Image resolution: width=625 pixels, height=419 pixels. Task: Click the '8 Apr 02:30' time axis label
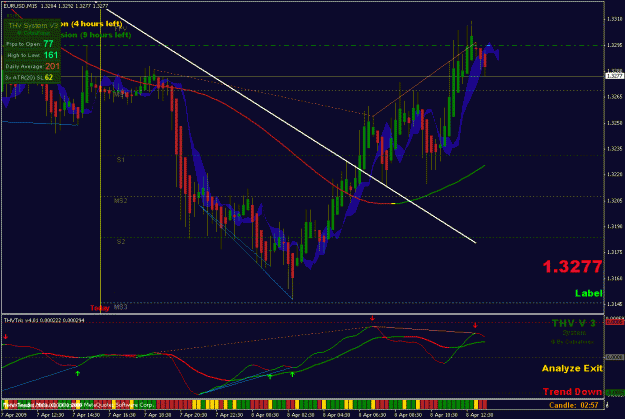pyautogui.click(x=301, y=415)
